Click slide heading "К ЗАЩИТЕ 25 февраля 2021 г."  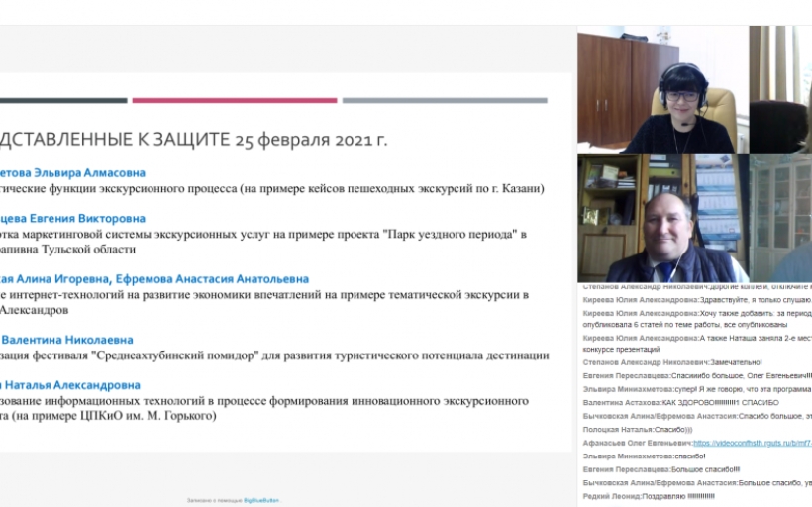coord(262,140)
